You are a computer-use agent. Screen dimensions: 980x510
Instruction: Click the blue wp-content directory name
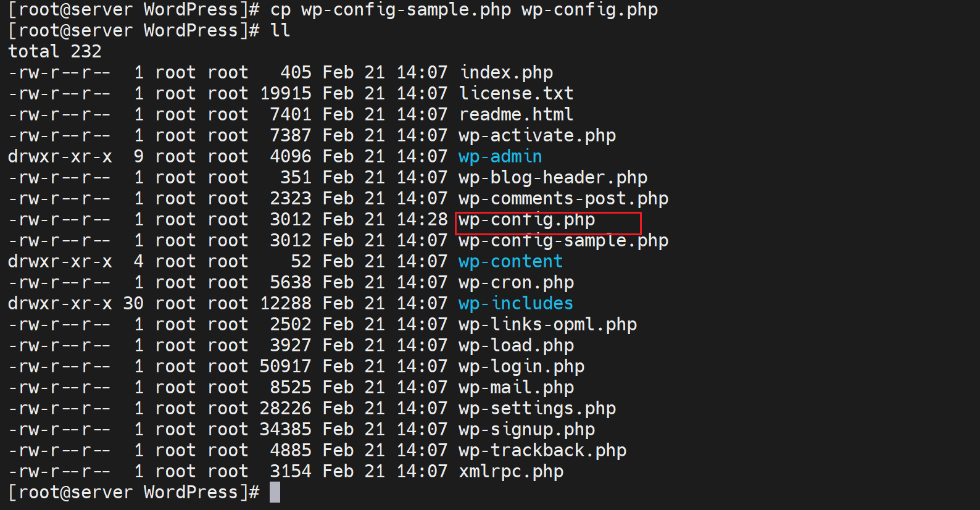pyautogui.click(x=510, y=262)
